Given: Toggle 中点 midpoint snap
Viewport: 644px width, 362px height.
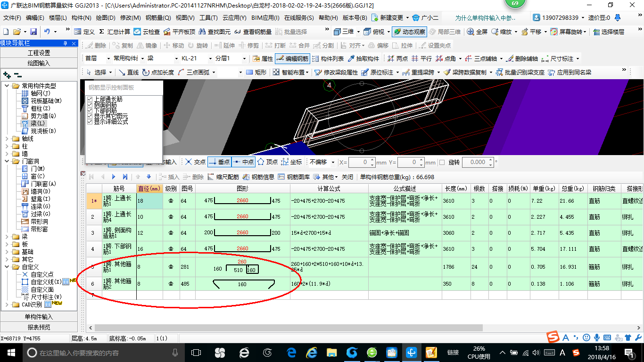Looking at the screenshot, I should point(243,162).
